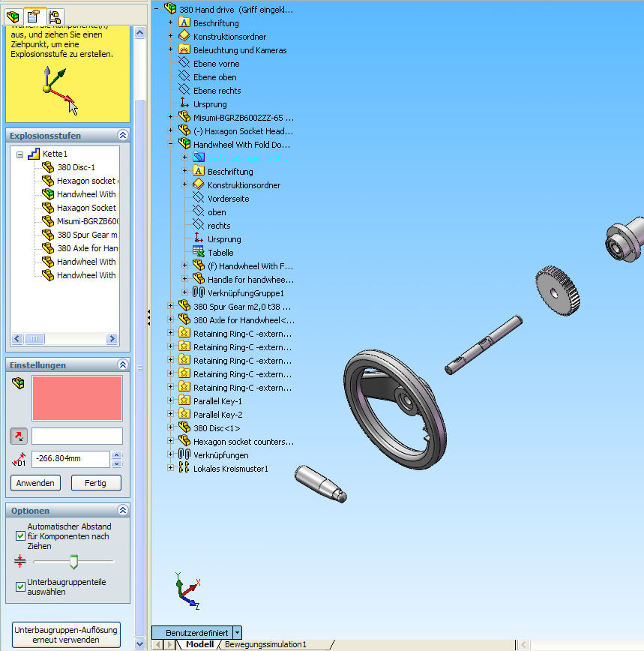Image resolution: width=644 pixels, height=651 pixels.
Task: Select Misumi-BGRZB600 explosion step
Action: click(88, 221)
